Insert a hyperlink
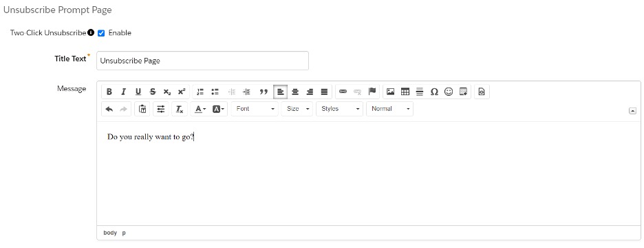The image size is (644, 248). click(x=343, y=92)
